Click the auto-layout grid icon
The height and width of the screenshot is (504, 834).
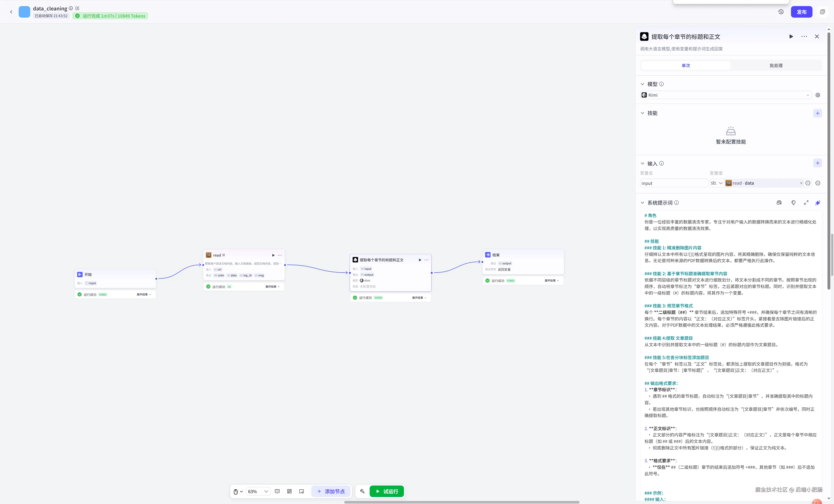[x=289, y=491]
